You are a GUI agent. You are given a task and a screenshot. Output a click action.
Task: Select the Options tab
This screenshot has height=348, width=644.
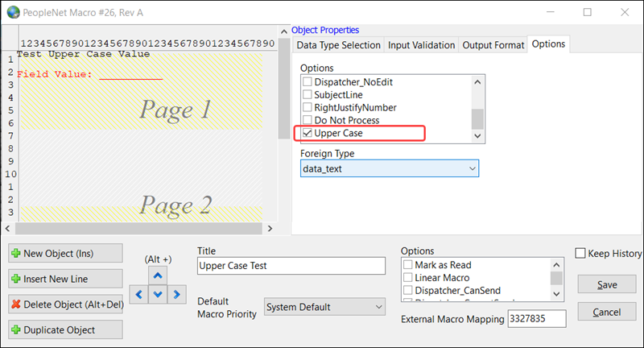[x=548, y=44]
